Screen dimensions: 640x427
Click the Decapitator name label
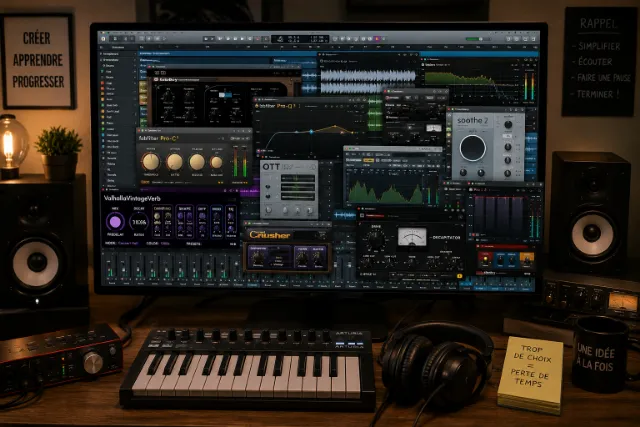coord(446,237)
